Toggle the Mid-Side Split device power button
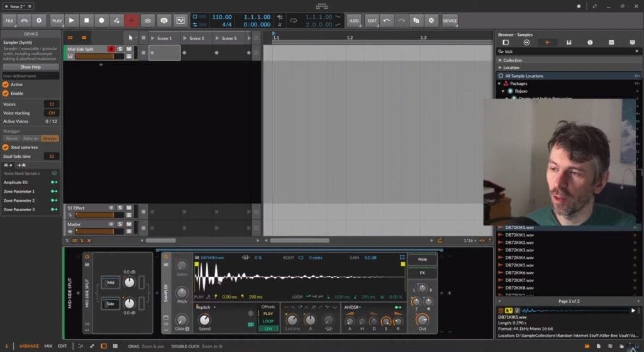644x352 pixels. [87, 256]
